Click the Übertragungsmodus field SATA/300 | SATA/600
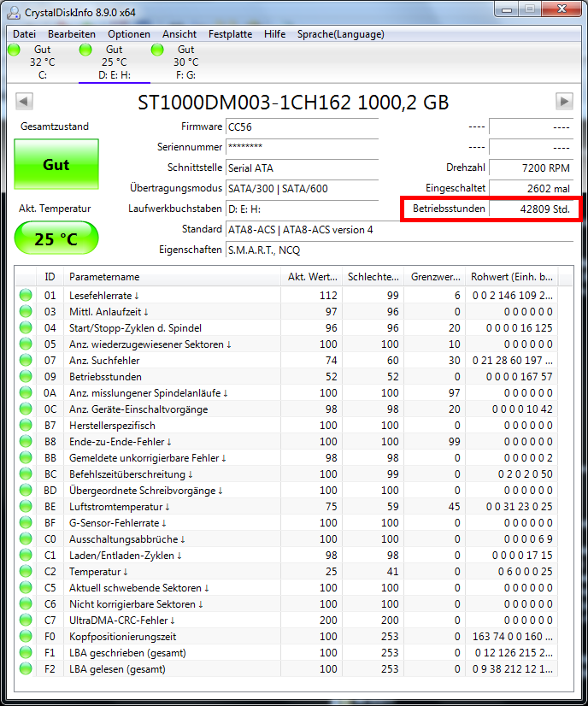This screenshot has height=706, width=588. 302,189
